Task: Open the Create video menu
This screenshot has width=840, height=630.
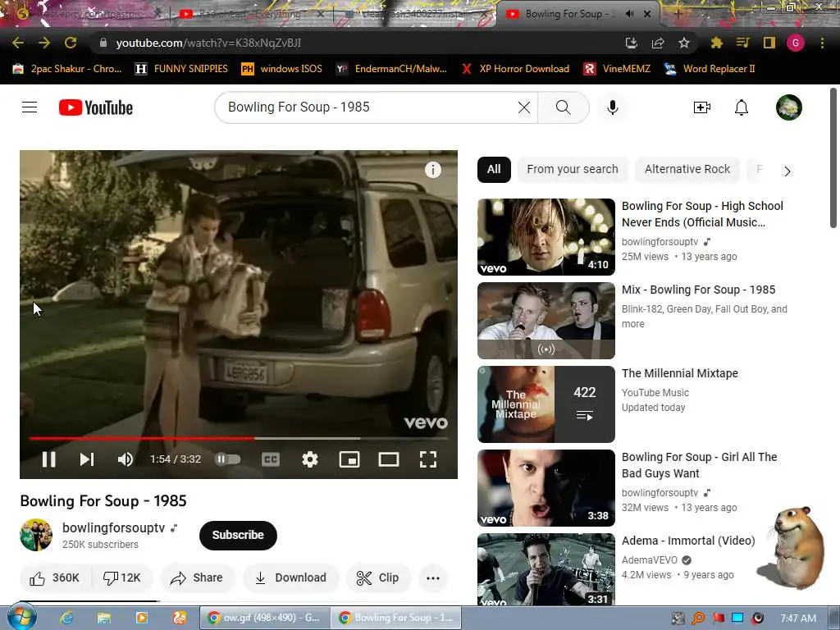Action: point(702,107)
